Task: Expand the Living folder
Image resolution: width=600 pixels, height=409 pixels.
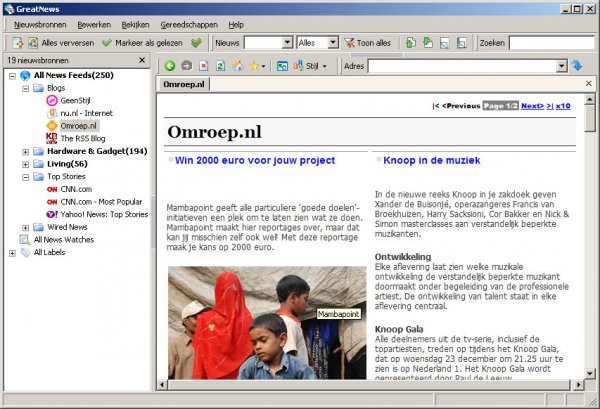Action: [x=25, y=165]
